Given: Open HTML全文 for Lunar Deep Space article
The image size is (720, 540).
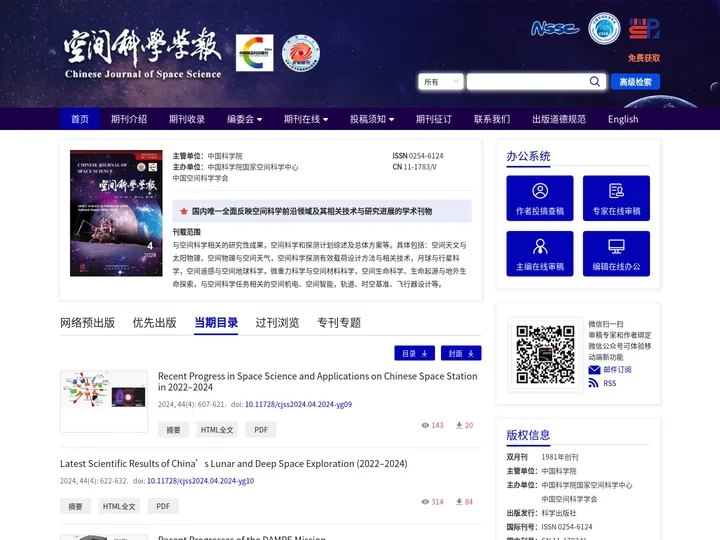Looking at the screenshot, I should click(119, 506).
